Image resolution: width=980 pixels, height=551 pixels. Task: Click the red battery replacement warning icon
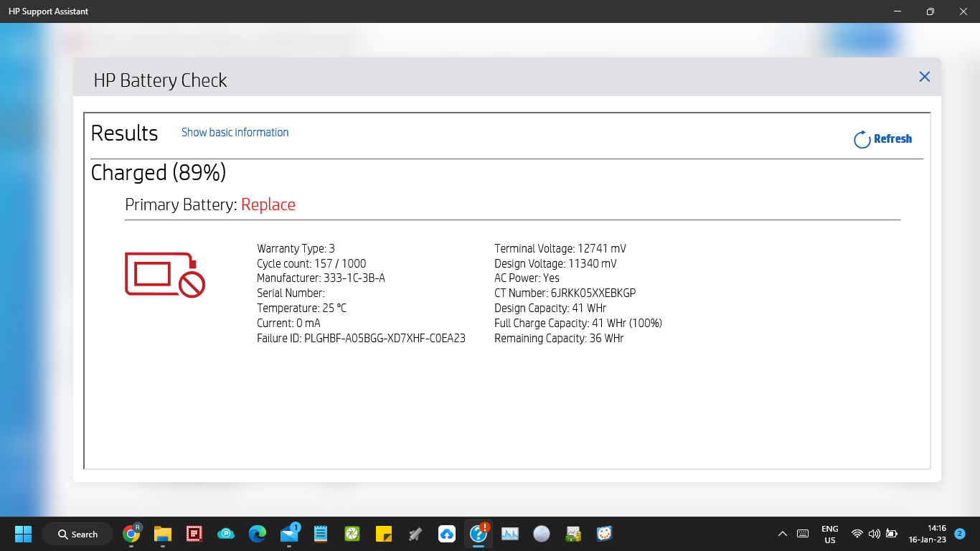click(x=166, y=275)
